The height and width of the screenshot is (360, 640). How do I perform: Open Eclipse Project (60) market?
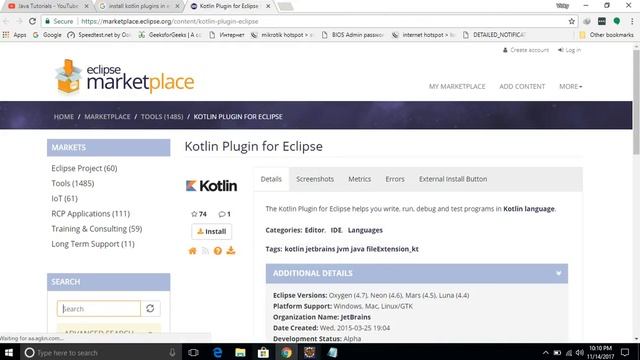click(84, 168)
